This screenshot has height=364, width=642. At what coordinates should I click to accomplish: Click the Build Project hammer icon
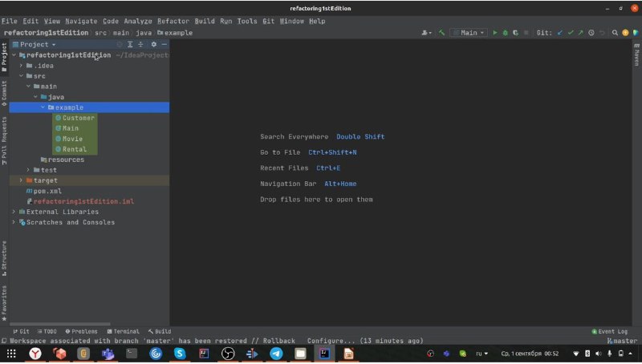441,33
